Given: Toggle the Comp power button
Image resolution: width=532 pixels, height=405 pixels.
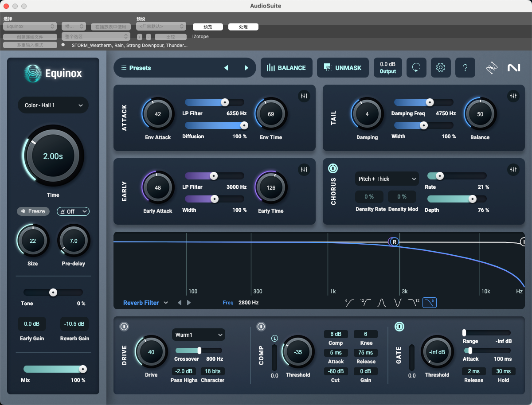Looking at the screenshot, I should click(x=261, y=327).
